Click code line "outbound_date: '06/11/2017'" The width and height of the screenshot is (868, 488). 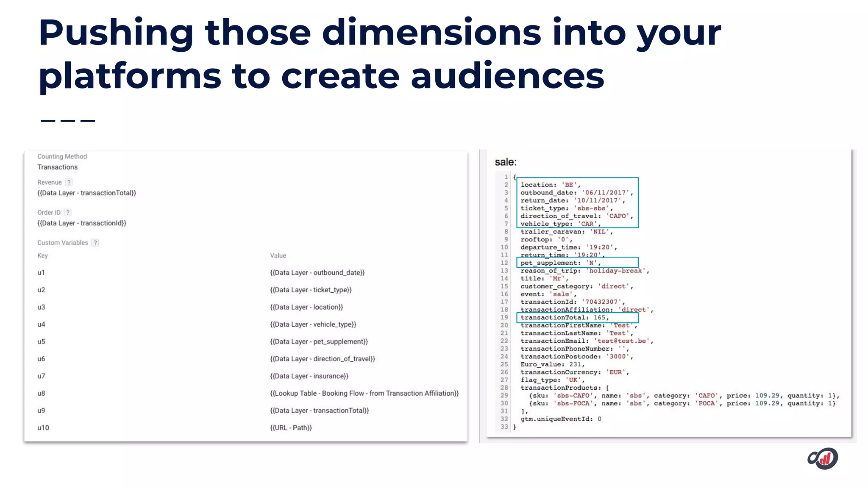pyautogui.click(x=577, y=193)
